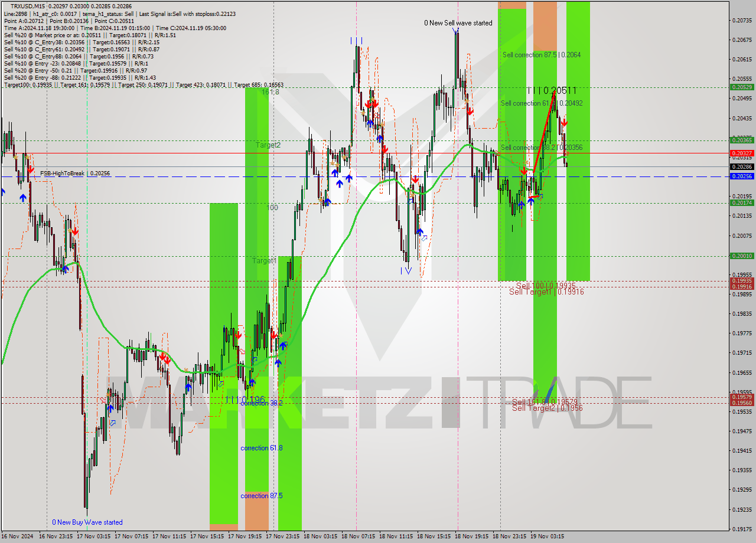The image size is (756, 543).
Task: Click the '19 Nov 03:15' time axis label
Action: [x=548, y=537]
